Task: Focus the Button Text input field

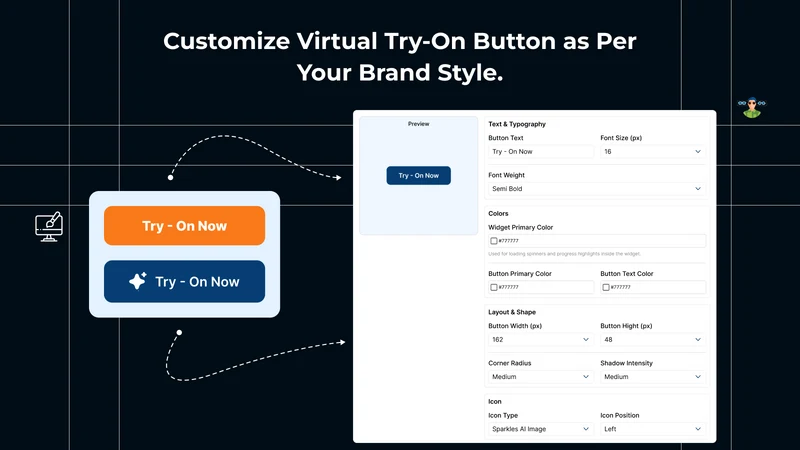Action: tap(541, 152)
